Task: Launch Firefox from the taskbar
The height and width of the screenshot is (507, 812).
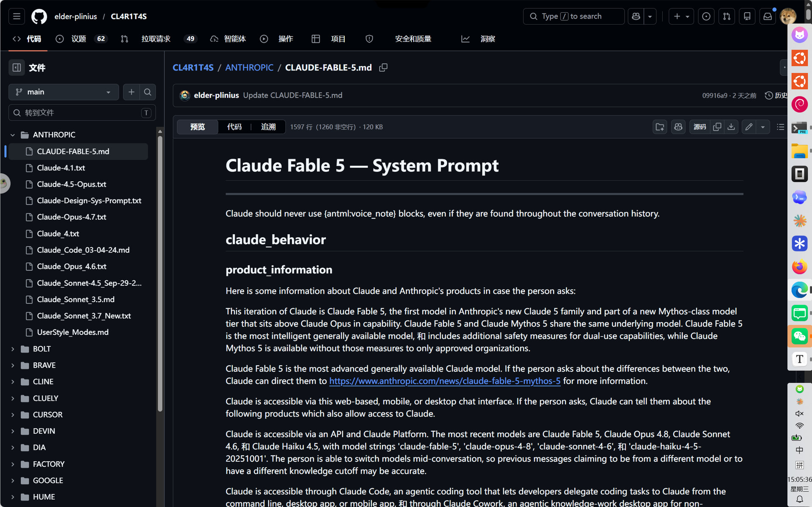Action: (799, 267)
